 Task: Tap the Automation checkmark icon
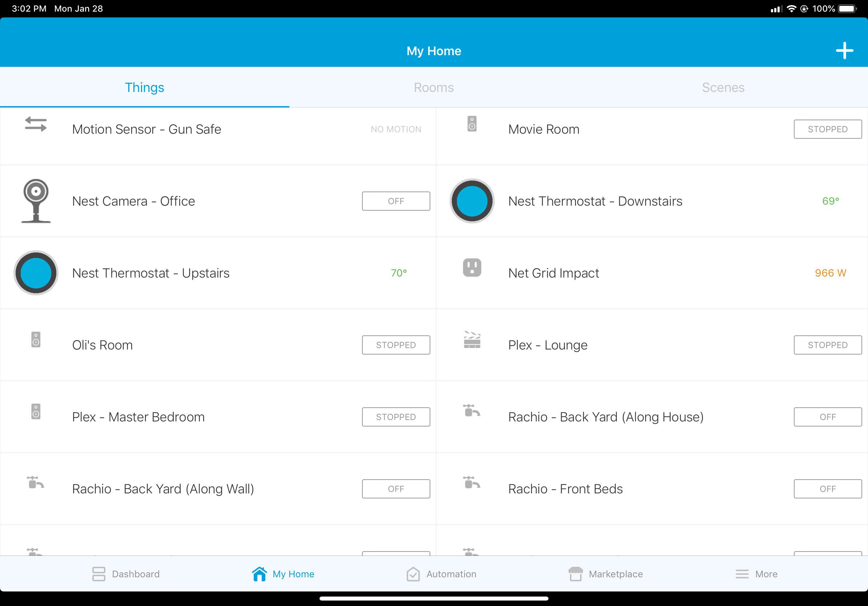click(413, 574)
